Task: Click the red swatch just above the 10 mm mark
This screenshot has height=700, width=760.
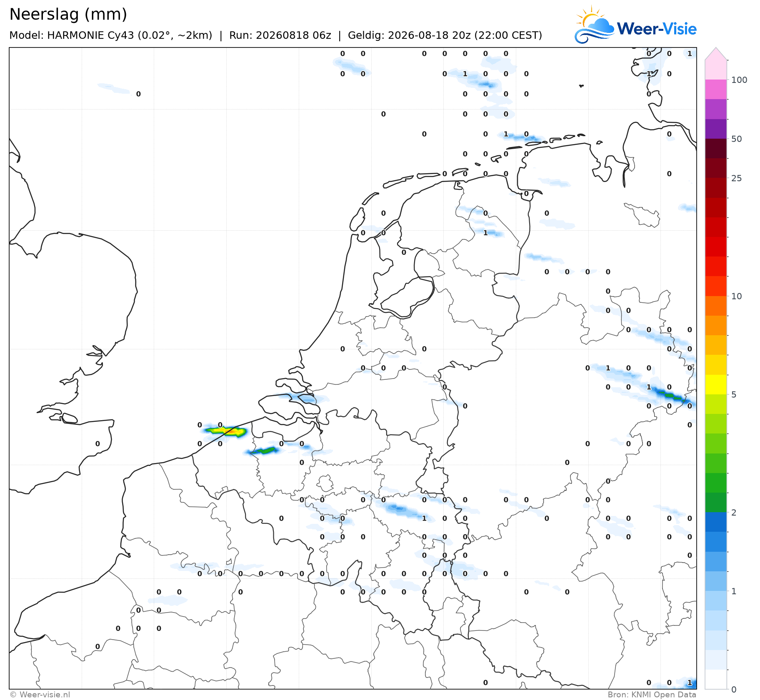Action: (716, 286)
